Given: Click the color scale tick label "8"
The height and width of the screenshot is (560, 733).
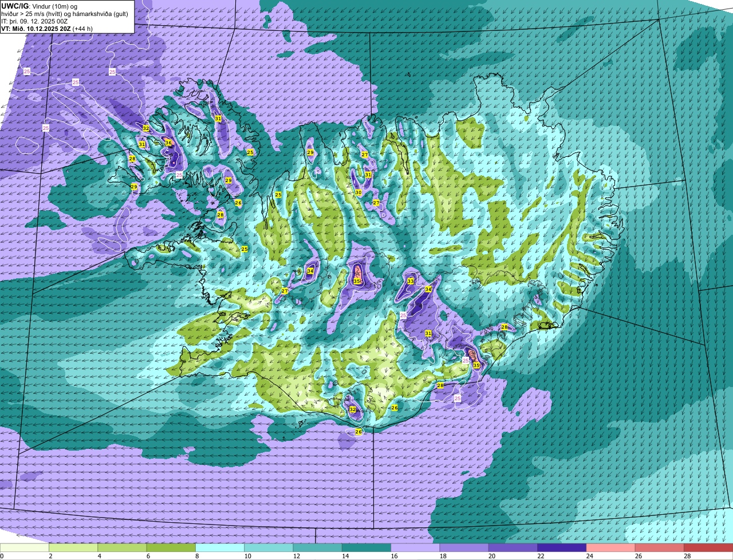Looking at the screenshot, I should pyautogui.click(x=196, y=556).
